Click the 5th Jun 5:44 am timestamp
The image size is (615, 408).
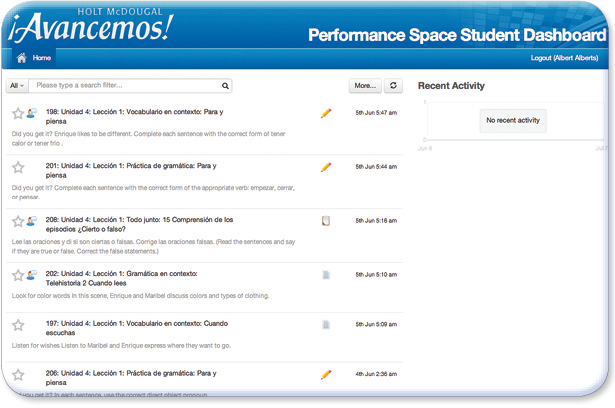(x=376, y=167)
